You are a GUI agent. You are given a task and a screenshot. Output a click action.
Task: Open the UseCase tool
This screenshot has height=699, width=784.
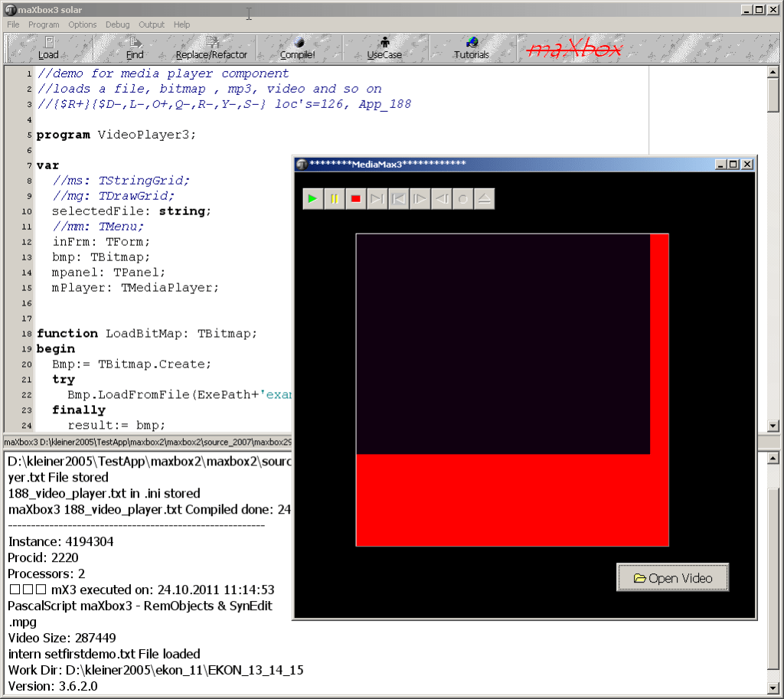point(384,48)
